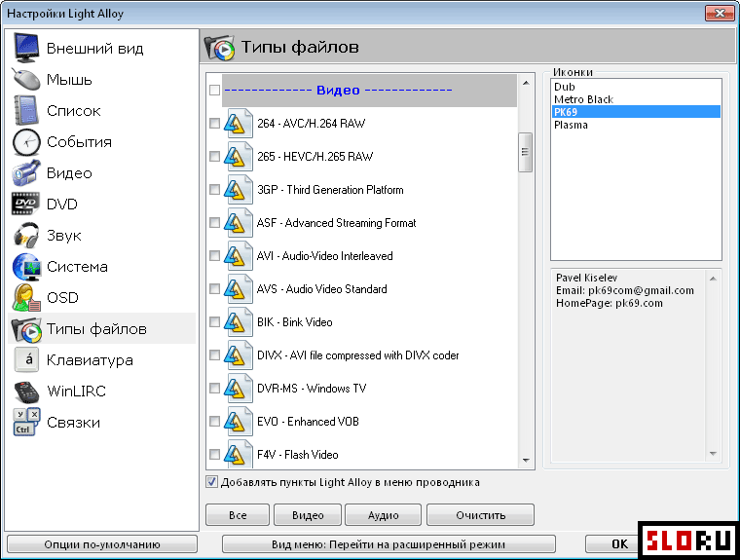Open the Список notebook icon
Screen dimensions: 740x560
(x=26, y=110)
